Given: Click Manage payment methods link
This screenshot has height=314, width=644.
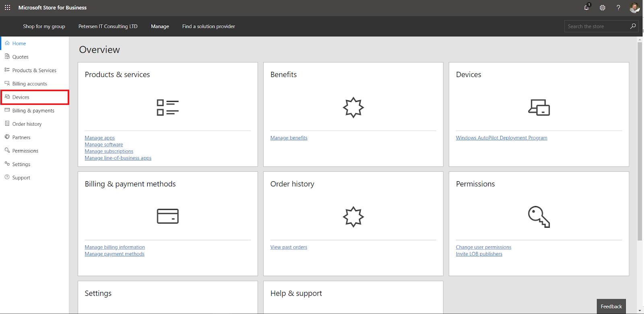Looking at the screenshot, I should [x=115, y=254].
